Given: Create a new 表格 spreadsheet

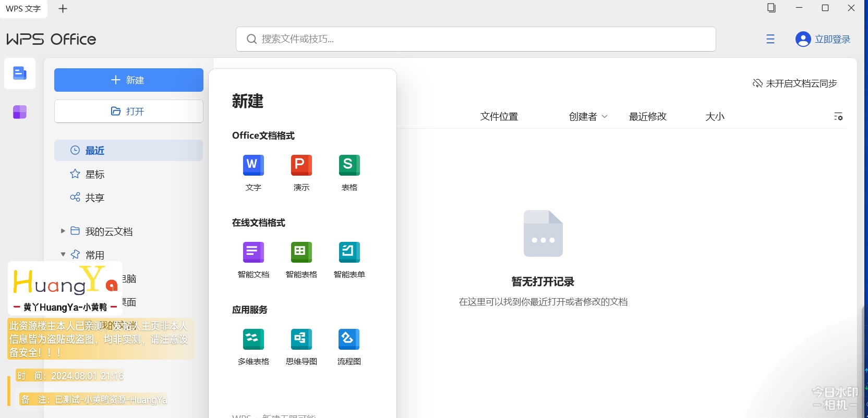Looking at the screenshot, I should [349, 166].
